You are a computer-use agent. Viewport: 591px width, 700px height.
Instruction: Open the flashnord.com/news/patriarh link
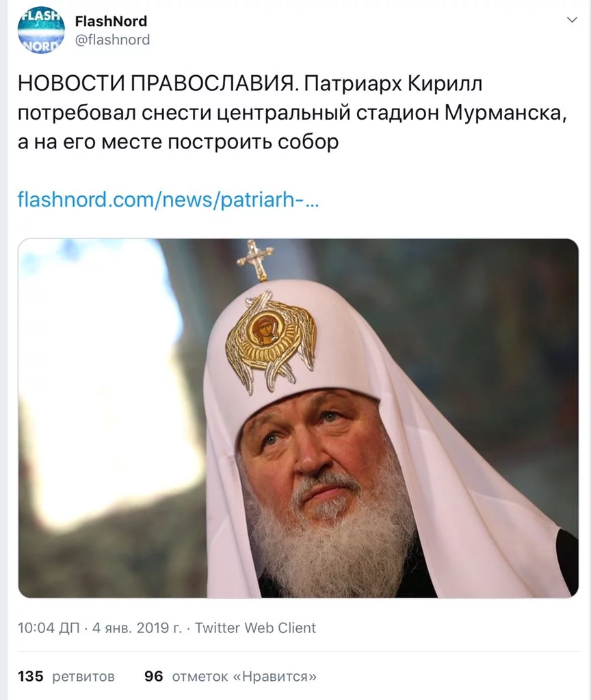(x=168, y=200)
